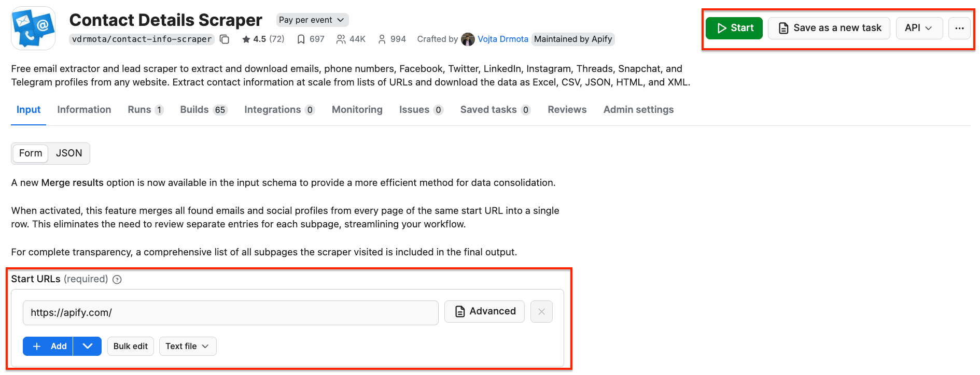
Task: Open Vojta Drmota's profile avatar
Action: (468, 39)
